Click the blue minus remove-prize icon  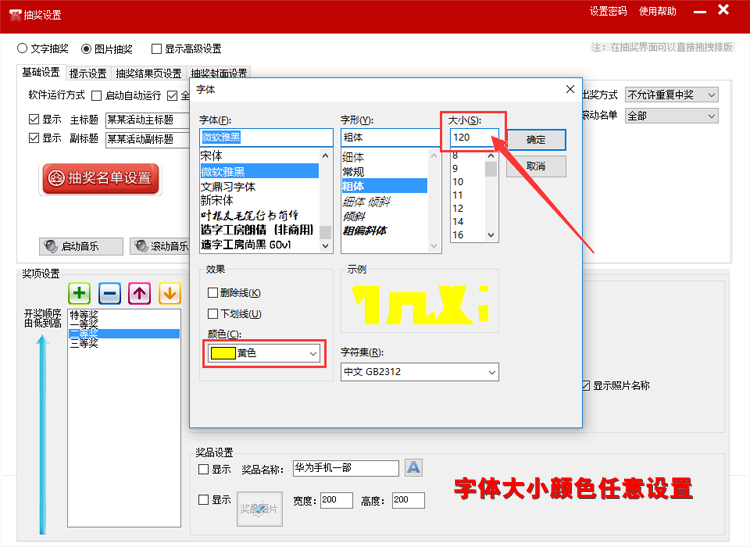110,293
